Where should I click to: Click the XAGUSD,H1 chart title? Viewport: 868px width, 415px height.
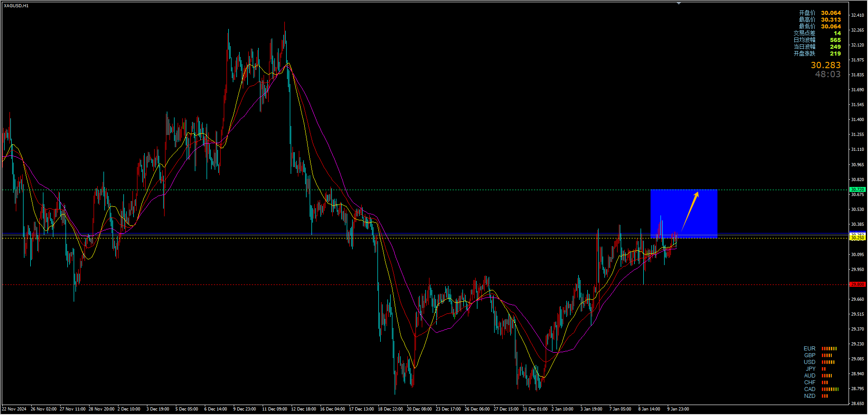[16, 6]
